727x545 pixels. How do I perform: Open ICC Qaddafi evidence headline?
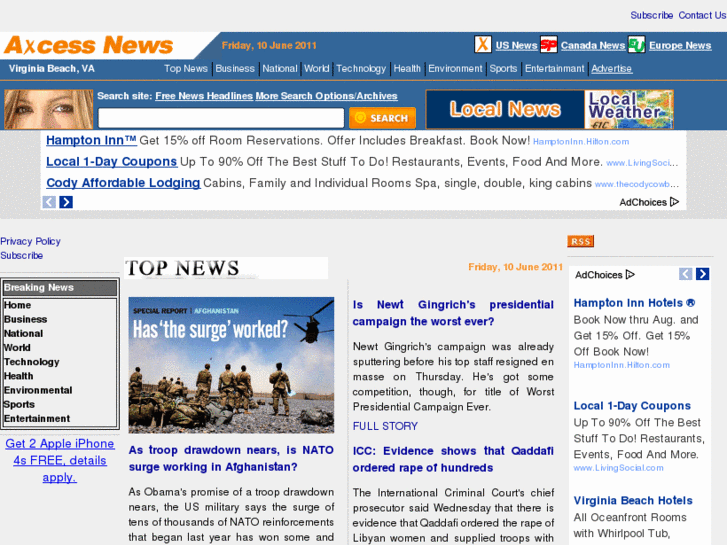point(453,459)
